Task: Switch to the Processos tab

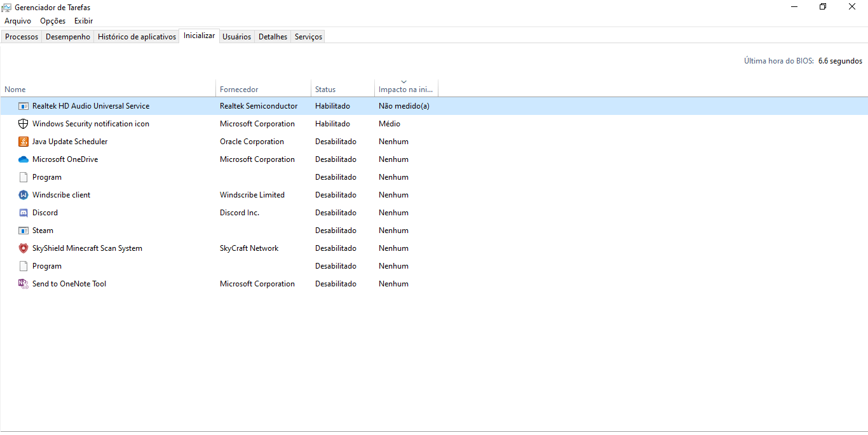Action: tap(22, 37)
